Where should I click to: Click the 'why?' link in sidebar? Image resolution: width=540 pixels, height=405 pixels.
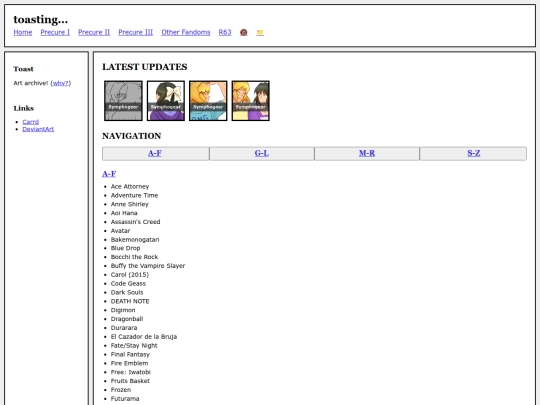coord(61,83)
